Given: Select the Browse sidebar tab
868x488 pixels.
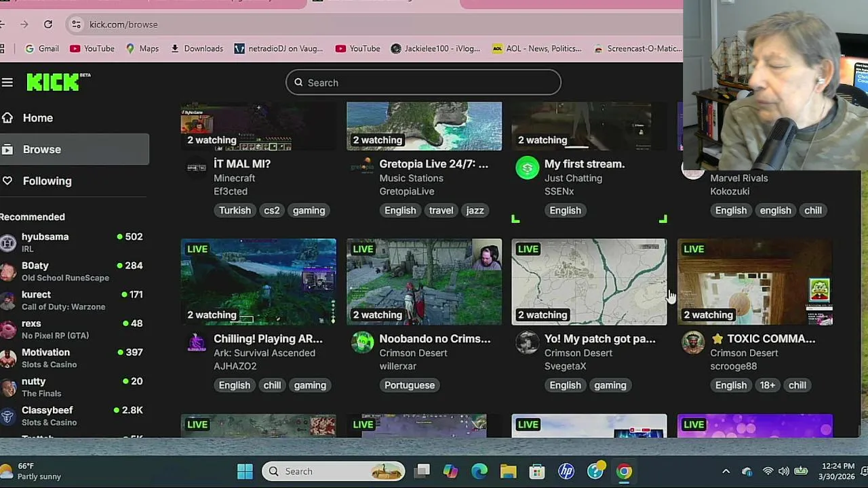Looking at the screenshot, I should tap(75, 149).
